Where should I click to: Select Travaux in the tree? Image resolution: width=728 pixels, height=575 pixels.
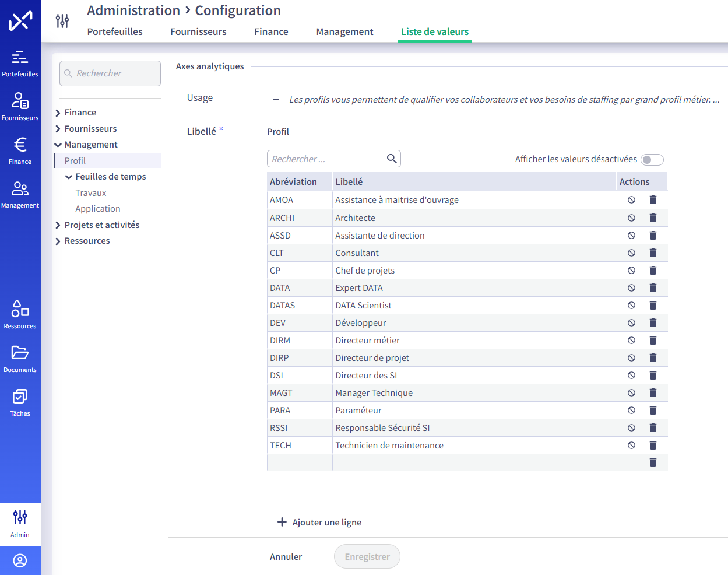click(91, 193)
